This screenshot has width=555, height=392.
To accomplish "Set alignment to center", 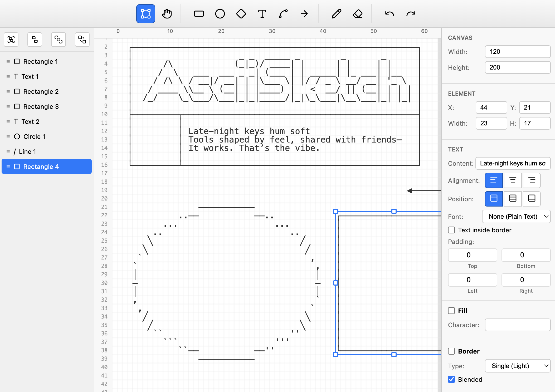I will 513,180.
